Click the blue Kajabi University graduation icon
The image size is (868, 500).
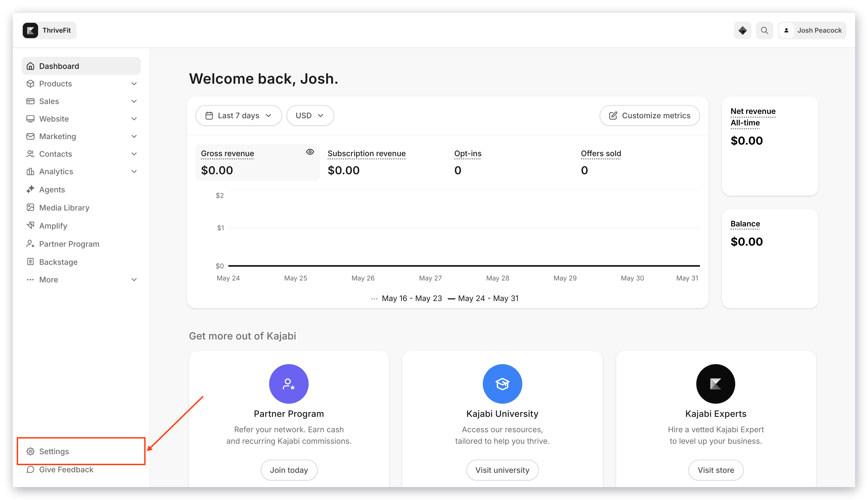502,384
